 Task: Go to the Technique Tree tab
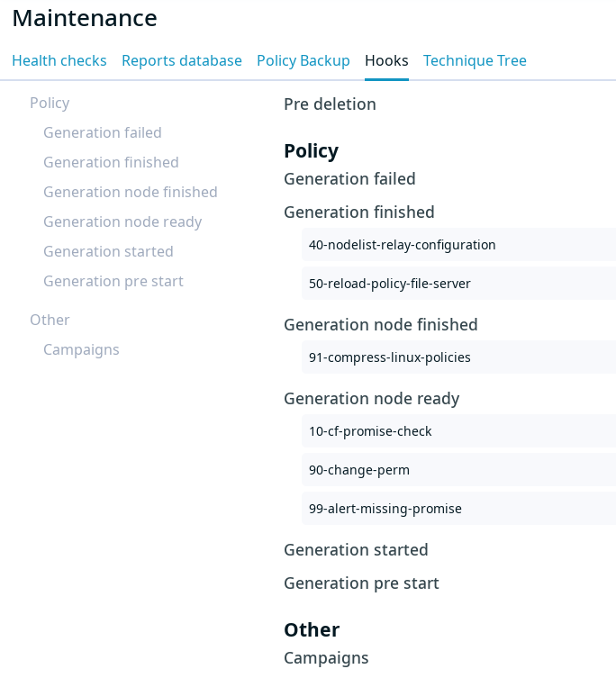[x=475, y=60]
